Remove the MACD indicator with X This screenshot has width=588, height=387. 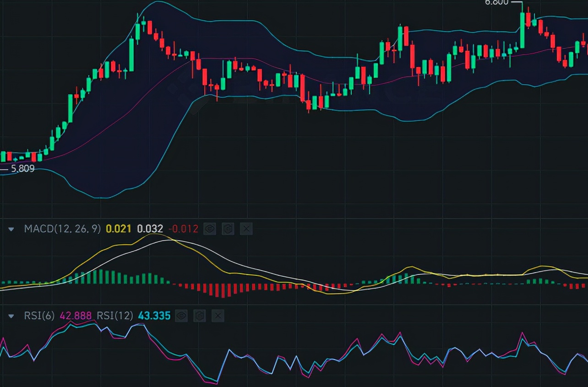coord(246,229)
